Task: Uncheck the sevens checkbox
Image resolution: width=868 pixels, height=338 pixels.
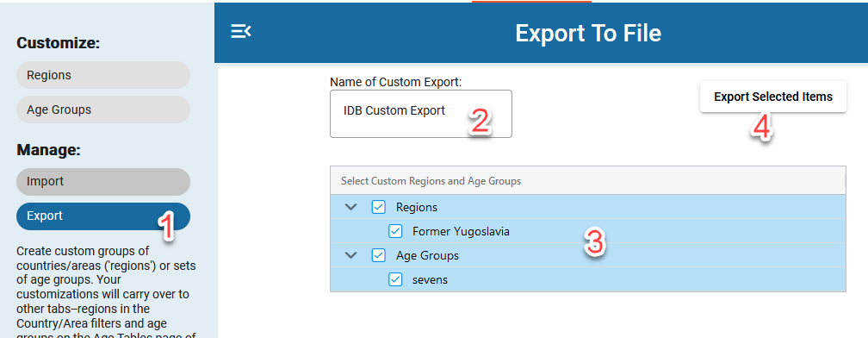Action: (x=395, y=280)
